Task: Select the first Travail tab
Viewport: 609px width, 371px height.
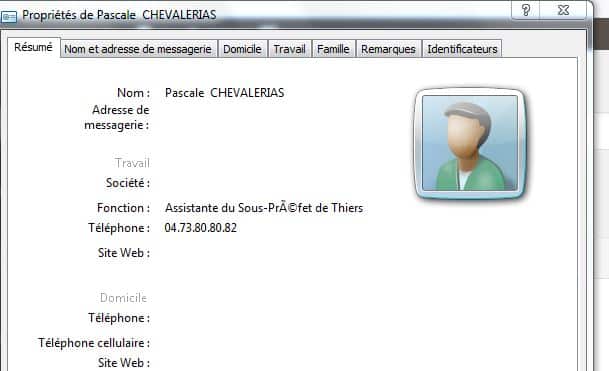Action: (x=289, y=49)
